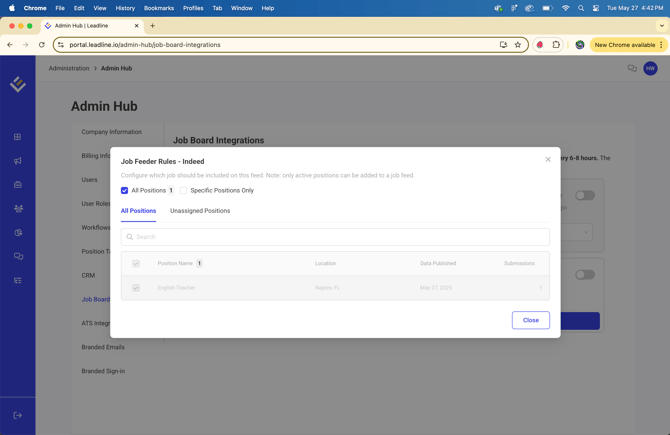Open the New Chrome available menu dots
Screen dimensions: 670x435
tap(661, 44)
